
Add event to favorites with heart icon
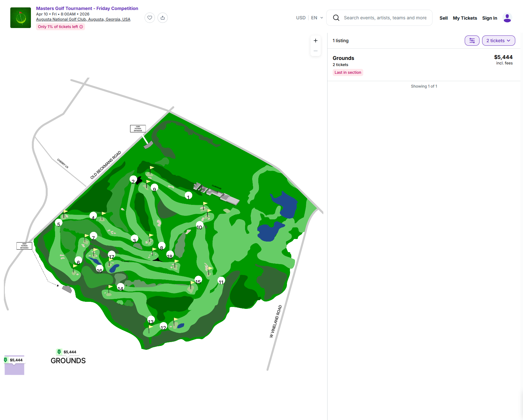click(x=150, y=18)
